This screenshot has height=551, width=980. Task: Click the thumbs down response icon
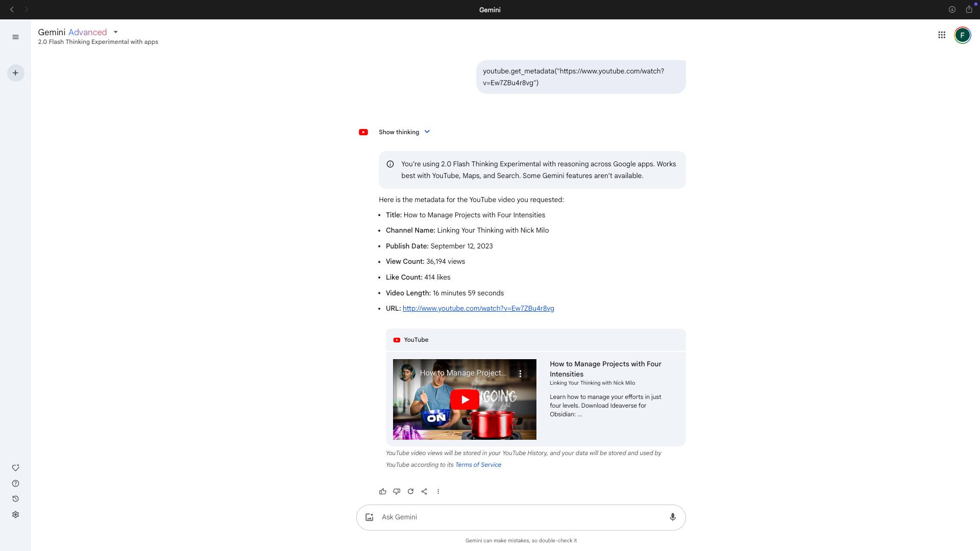point(397,491)
